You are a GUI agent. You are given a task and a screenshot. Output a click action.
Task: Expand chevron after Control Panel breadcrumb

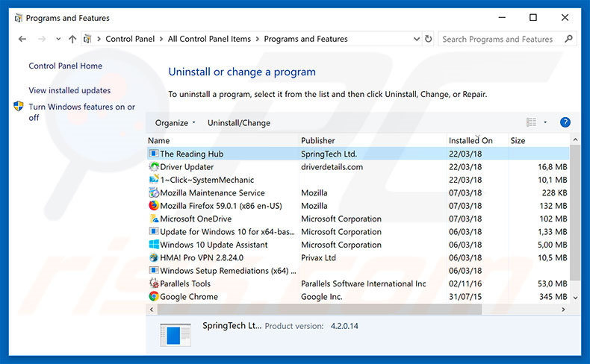(161, 39)
